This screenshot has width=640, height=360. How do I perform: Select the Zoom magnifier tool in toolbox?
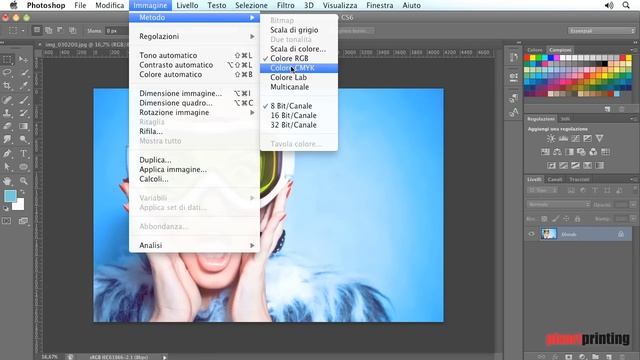click(24, 180)
